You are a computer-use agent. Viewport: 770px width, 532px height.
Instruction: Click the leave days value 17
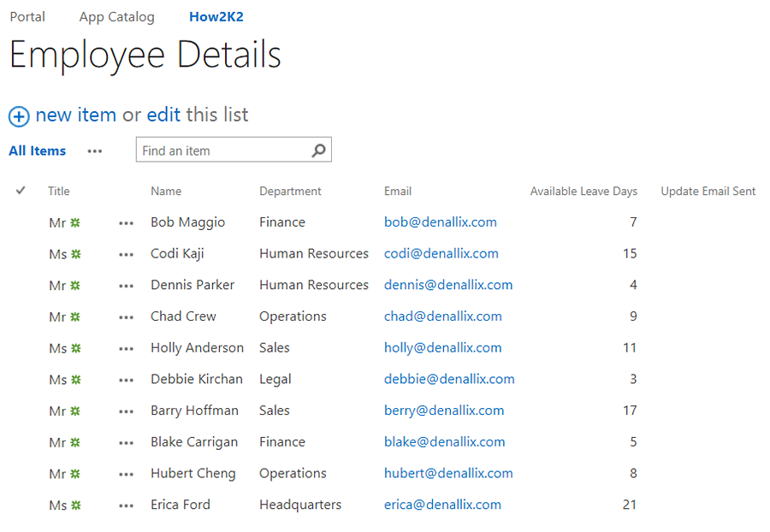click(x=630, y=411)
